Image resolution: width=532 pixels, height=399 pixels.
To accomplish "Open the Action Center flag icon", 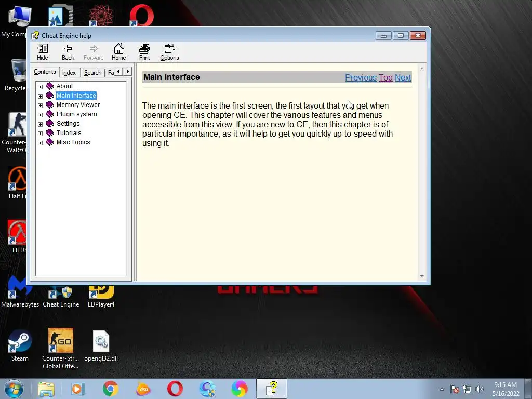I will [454, 389].
